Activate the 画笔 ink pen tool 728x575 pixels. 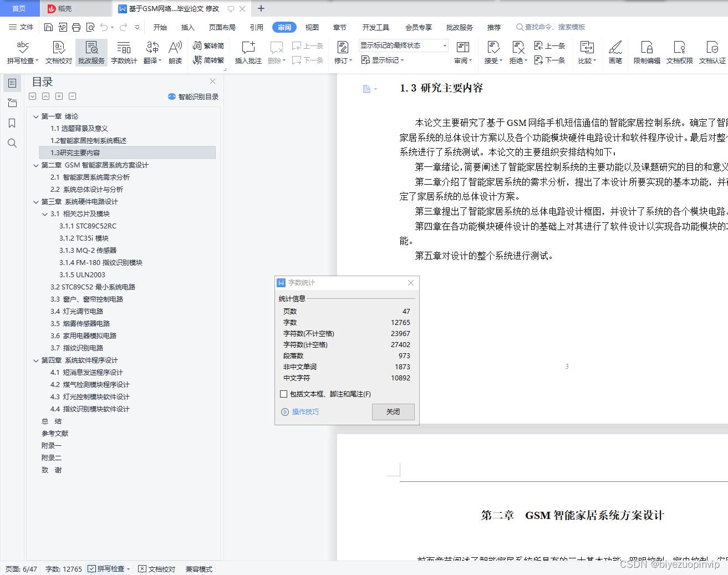[615, 52]
